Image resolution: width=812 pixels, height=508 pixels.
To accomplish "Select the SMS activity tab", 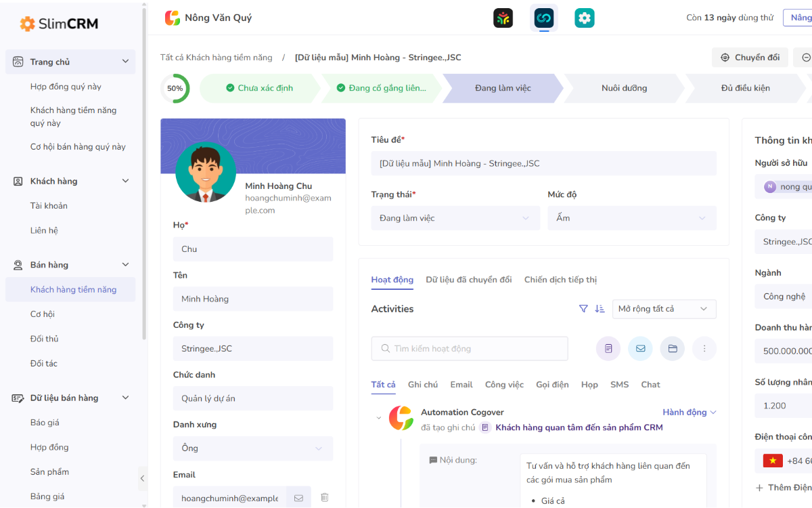I will (x=620, y=385).
